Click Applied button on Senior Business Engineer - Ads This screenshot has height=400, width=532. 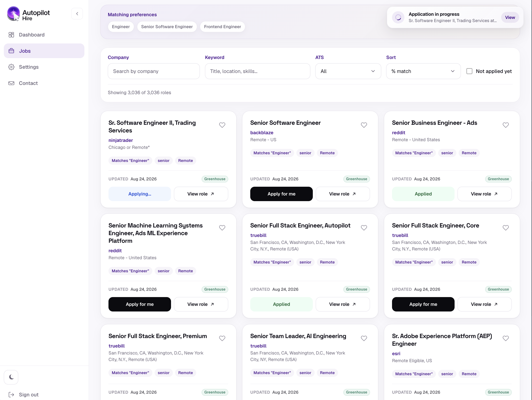423,194
